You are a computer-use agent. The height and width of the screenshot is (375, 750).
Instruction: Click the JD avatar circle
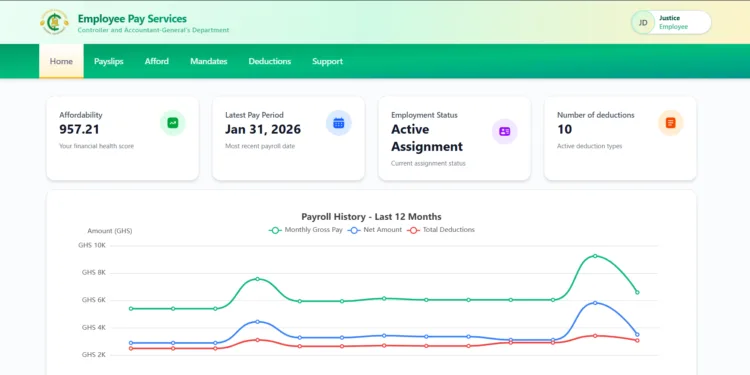pos(643,22)
